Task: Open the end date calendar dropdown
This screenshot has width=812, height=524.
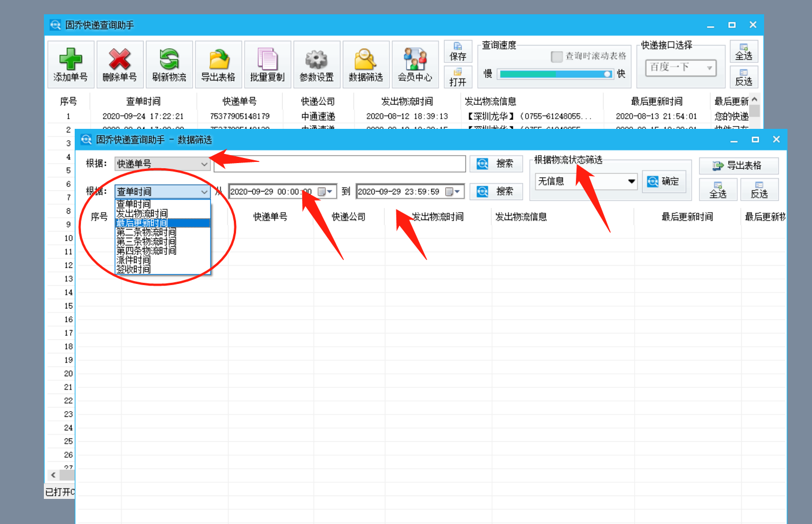Action: tap(453, 192)
